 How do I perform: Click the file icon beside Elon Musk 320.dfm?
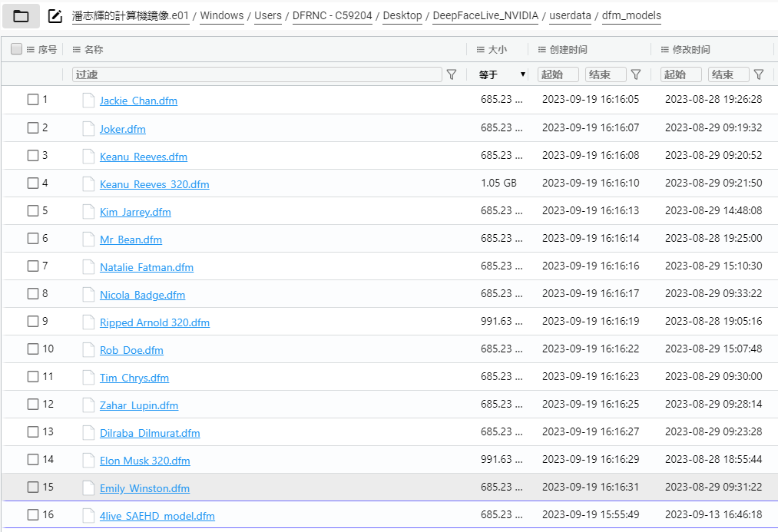(88, 460)
